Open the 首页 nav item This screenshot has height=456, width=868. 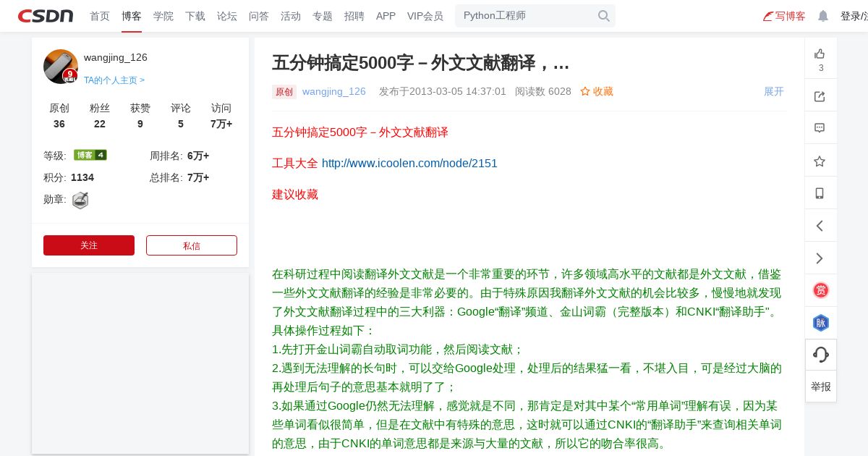[100, 16]
